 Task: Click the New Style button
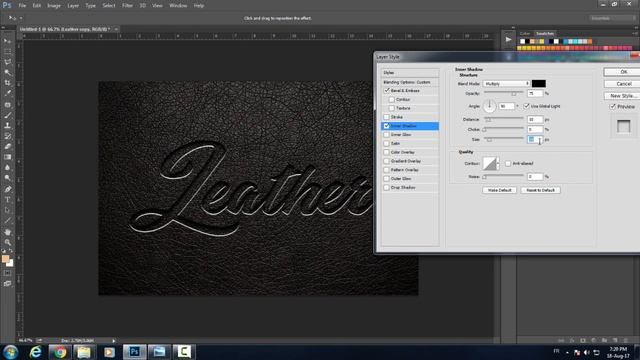pos(622,96)
